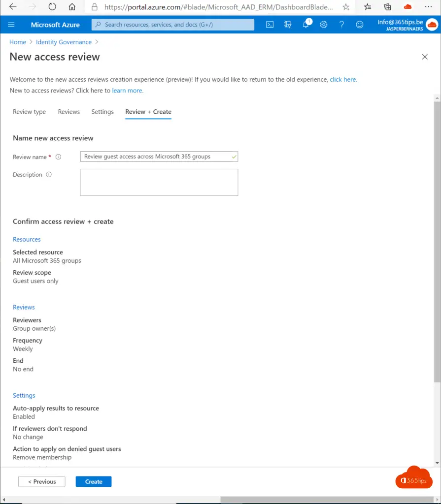441x504 pixels.
Task: Click the padlock site info icon
Action: point(94,7)
